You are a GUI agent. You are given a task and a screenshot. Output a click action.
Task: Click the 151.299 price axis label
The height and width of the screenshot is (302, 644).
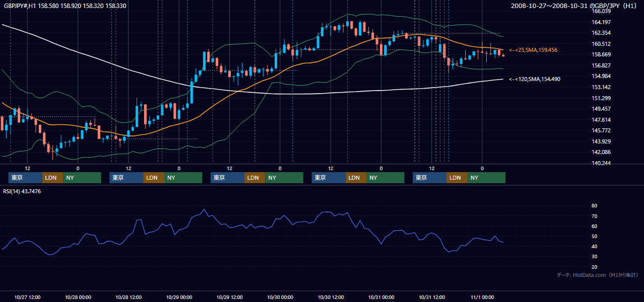[601, 98]
